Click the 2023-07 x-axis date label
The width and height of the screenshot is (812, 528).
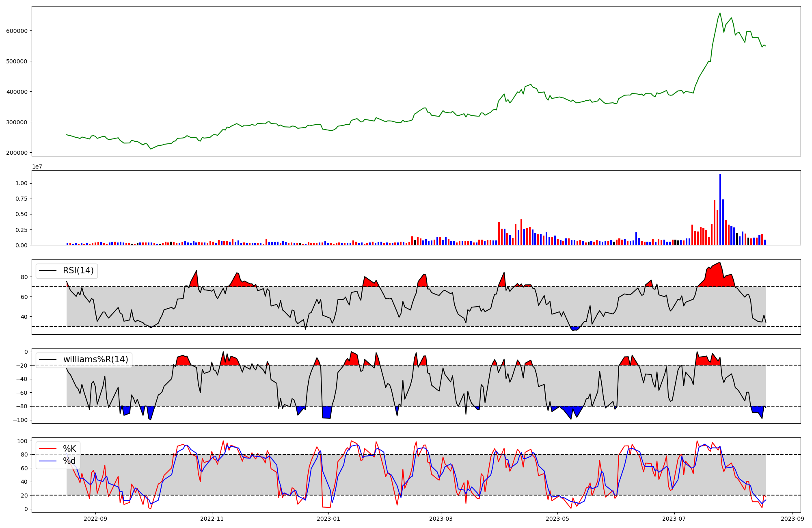click(674, 519)
